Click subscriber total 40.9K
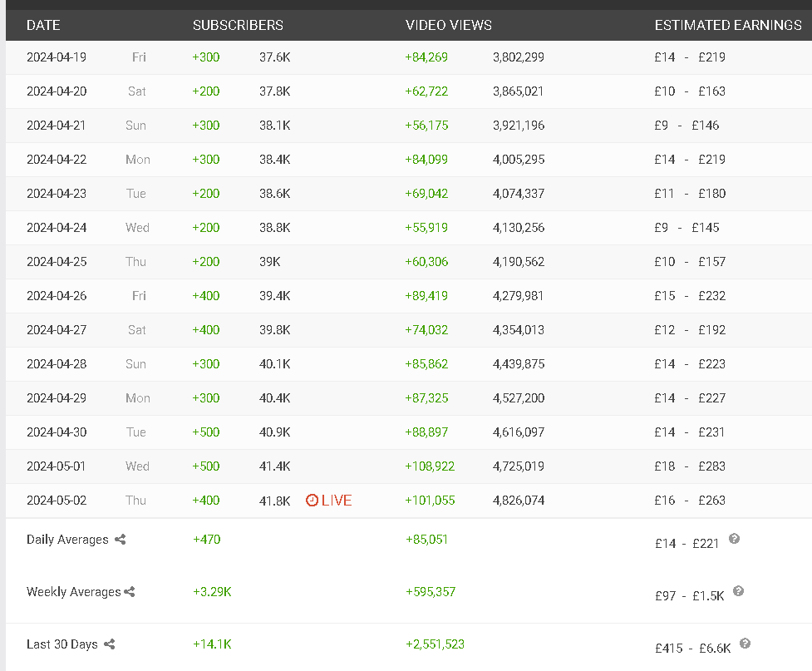 [x=275, y=432]
